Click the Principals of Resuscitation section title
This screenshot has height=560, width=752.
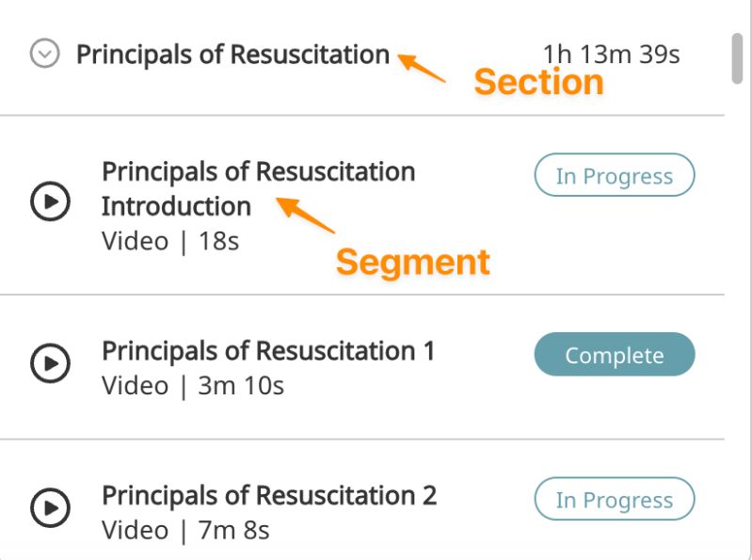point(232,55)
